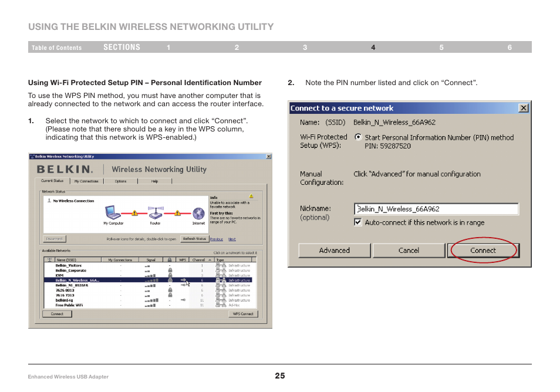Toggle Auto-connect if this network is in range
The image size is (560, 392).
coord(357,222)
